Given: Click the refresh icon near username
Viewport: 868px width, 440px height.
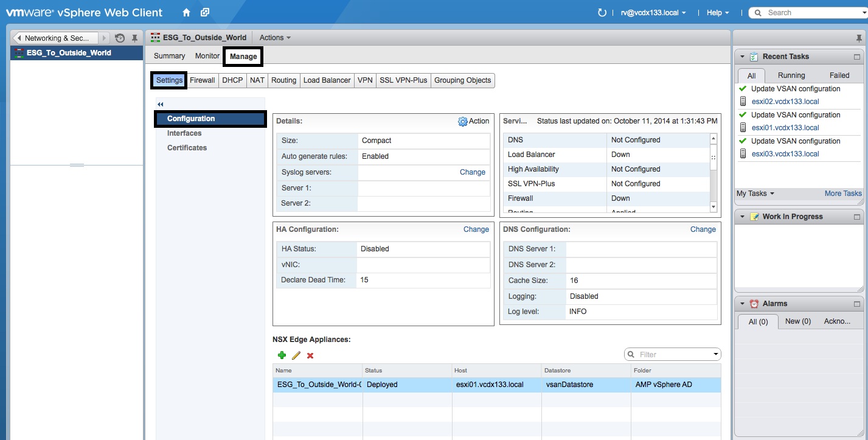Looking at the screenshot, I should coord(602,13).
